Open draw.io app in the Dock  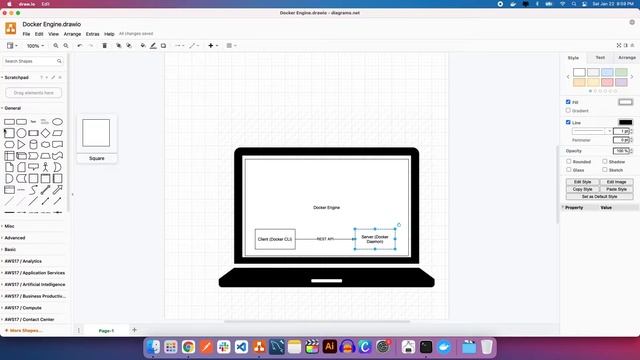tap(259, 347)
